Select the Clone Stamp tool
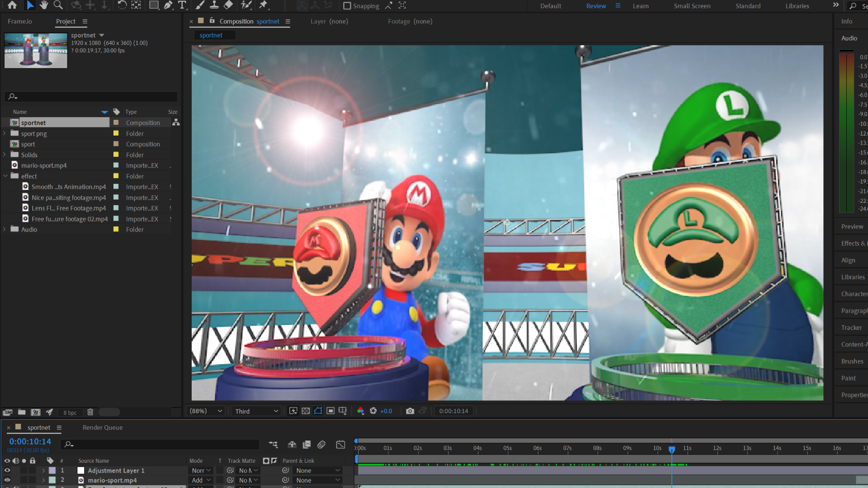868x488 pixels. pos(214,5)
